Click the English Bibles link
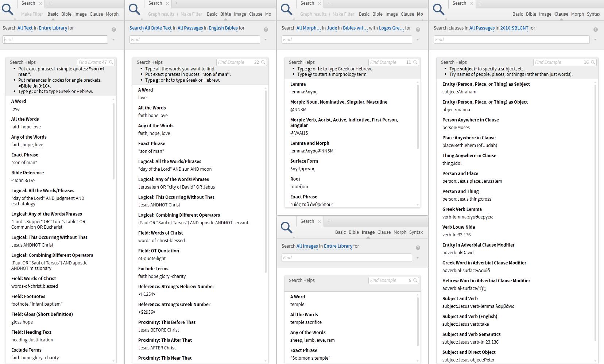Screen dimensions: 604x364 [x=223, y=28]
